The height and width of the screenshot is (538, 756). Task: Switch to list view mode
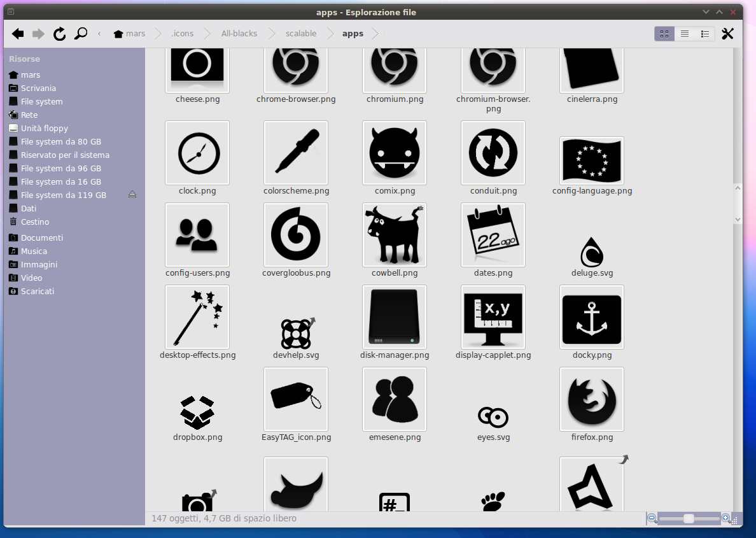point(684,34)
